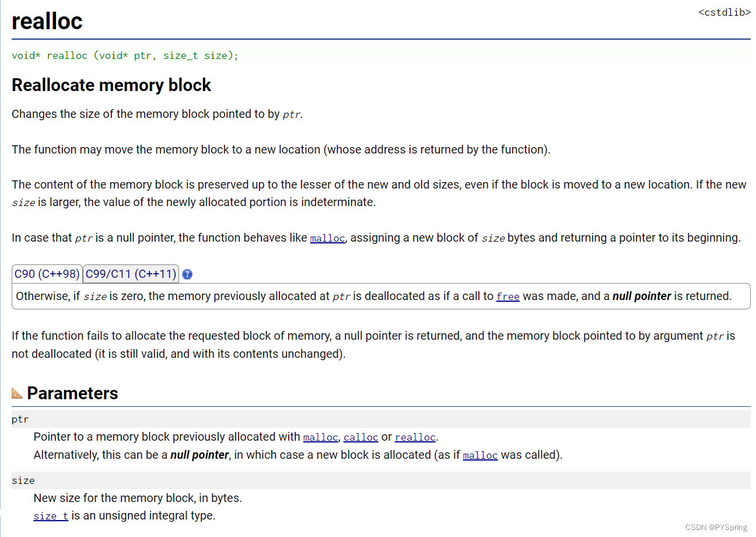Click the blue help question-mark icon
The image size is (756, 537).
tap(187, 274)
